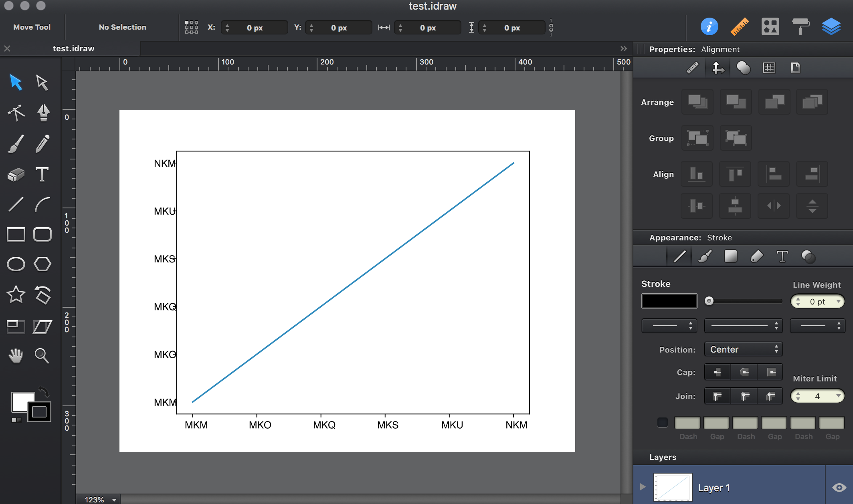Activate the Hand pan tool
Viewport: 853px width, 504px height.
point(16,355)
